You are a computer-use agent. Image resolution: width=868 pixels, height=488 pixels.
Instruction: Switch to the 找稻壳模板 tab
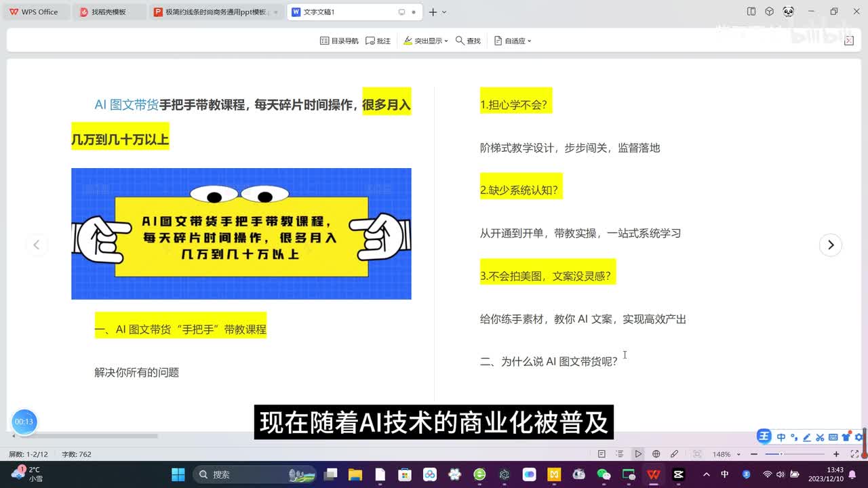coord(108,12)
